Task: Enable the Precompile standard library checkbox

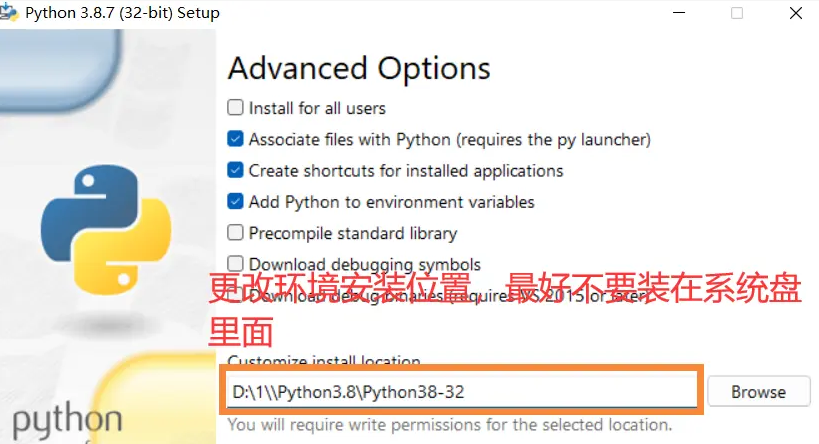Action: (x=236, y=232)
